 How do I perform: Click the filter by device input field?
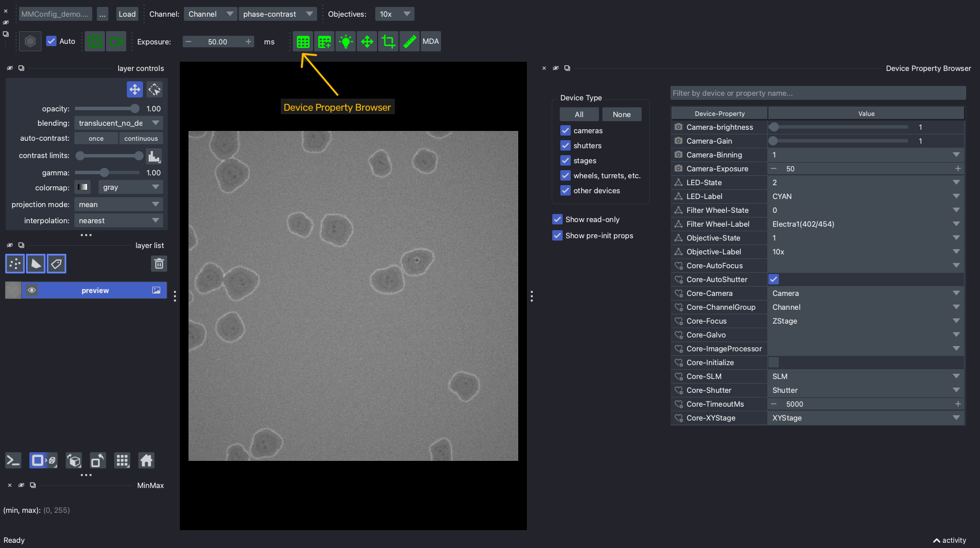coord(818,93)
